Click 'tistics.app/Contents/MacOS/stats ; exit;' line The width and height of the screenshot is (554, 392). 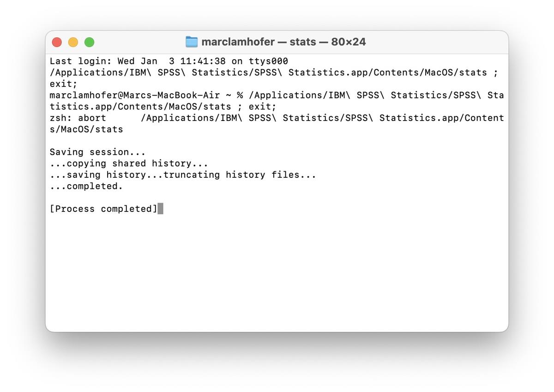pyautogui.click(x=163, y=106)
